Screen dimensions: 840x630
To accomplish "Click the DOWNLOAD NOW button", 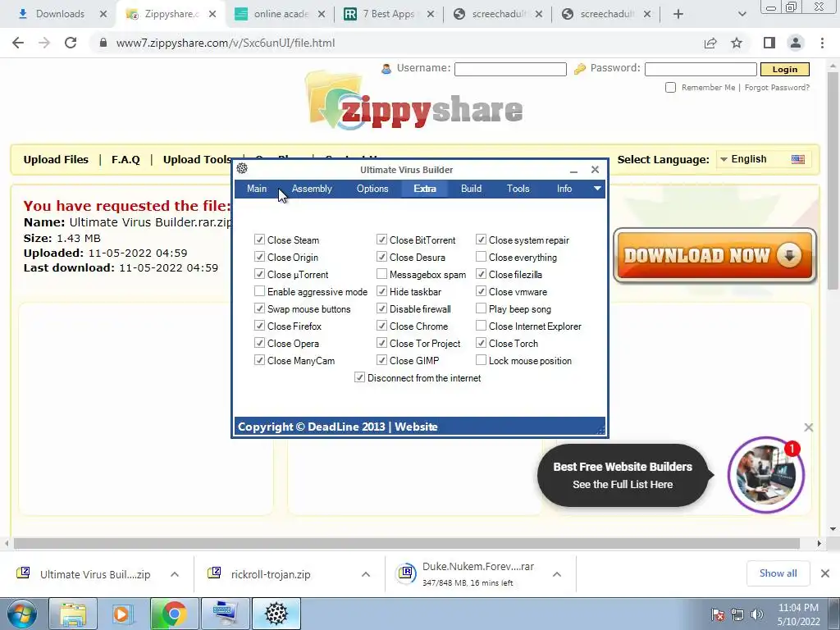I will point(714,256).
